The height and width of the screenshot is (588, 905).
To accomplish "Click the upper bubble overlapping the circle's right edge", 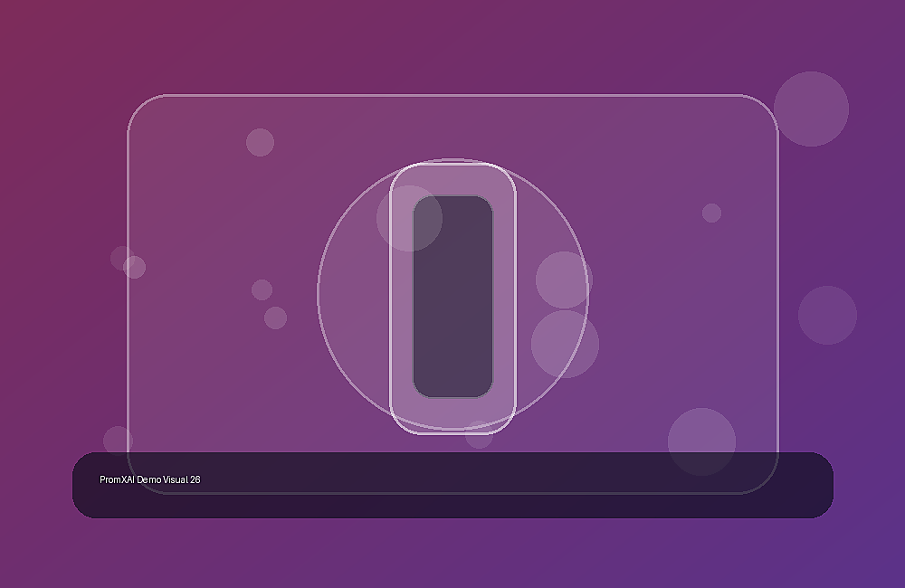I will click(564, 280).
